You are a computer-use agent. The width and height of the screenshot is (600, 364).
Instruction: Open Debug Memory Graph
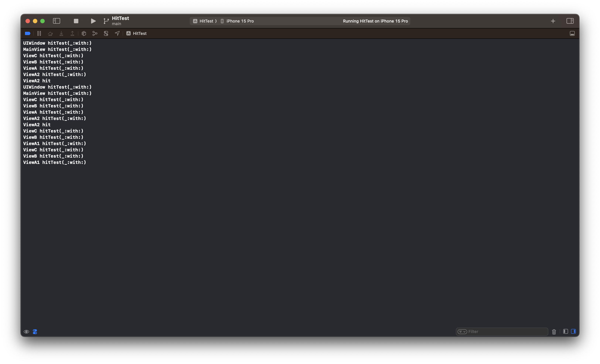pos(95,34)
